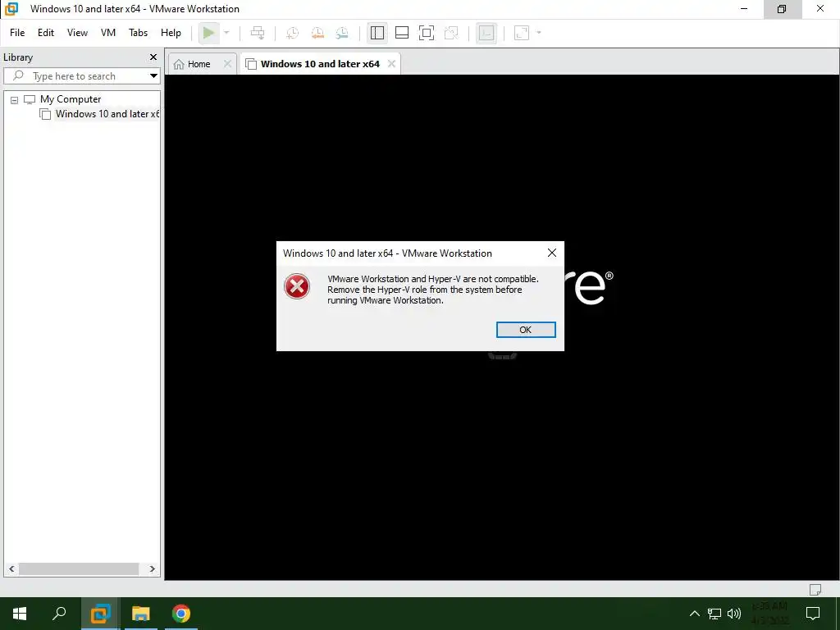Viewport: 840px width, 630px height.
Task: Open the notification center icon
Action: [x=813, y=614]
